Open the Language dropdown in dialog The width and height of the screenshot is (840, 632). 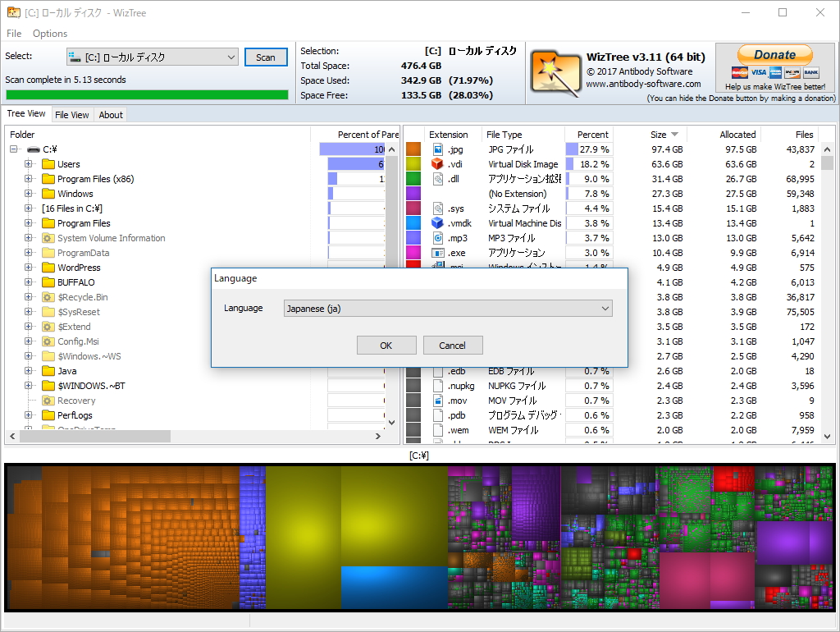[448, 309]
